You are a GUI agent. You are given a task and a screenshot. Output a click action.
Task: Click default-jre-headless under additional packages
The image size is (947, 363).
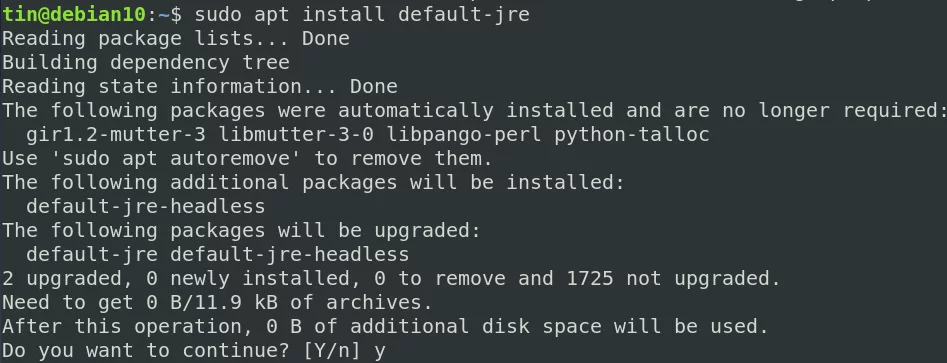click(146, 207)
